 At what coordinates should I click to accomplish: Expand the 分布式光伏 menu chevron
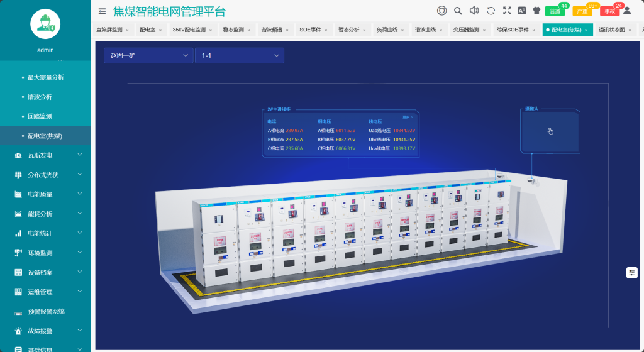80,174
